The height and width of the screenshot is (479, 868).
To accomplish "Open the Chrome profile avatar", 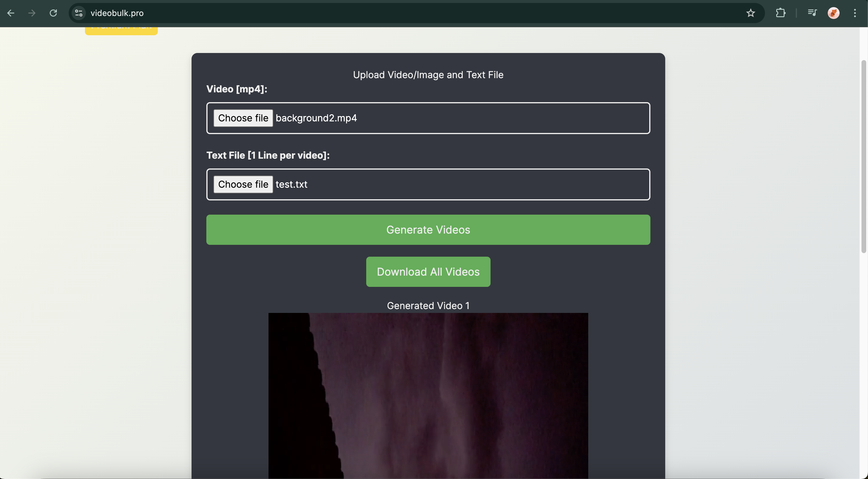I will coord(833,13).
